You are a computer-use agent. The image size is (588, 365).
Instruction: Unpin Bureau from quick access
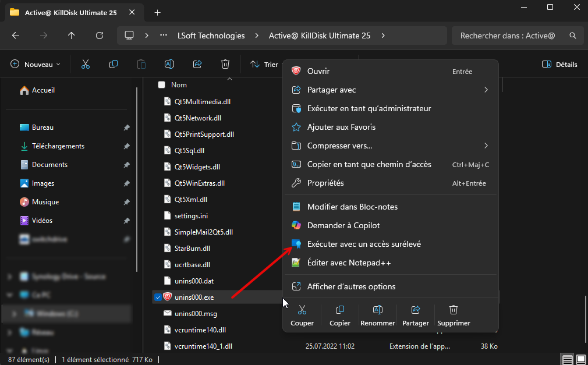(x=127, y=127)
